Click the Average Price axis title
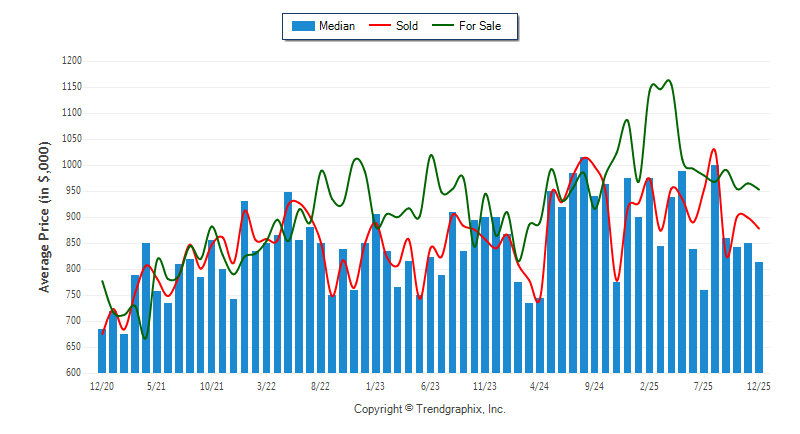Viewport: 800px width, 434px height. [x=44, y=216]
